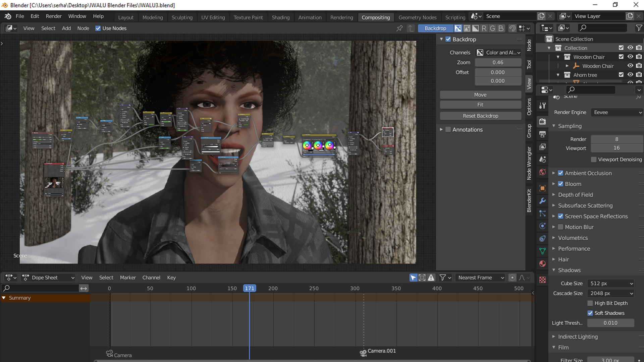The height and width of the screenshot is (362, 644).
Task: Enable High Bit Depth shadows
Action: (x=590, y=303)
